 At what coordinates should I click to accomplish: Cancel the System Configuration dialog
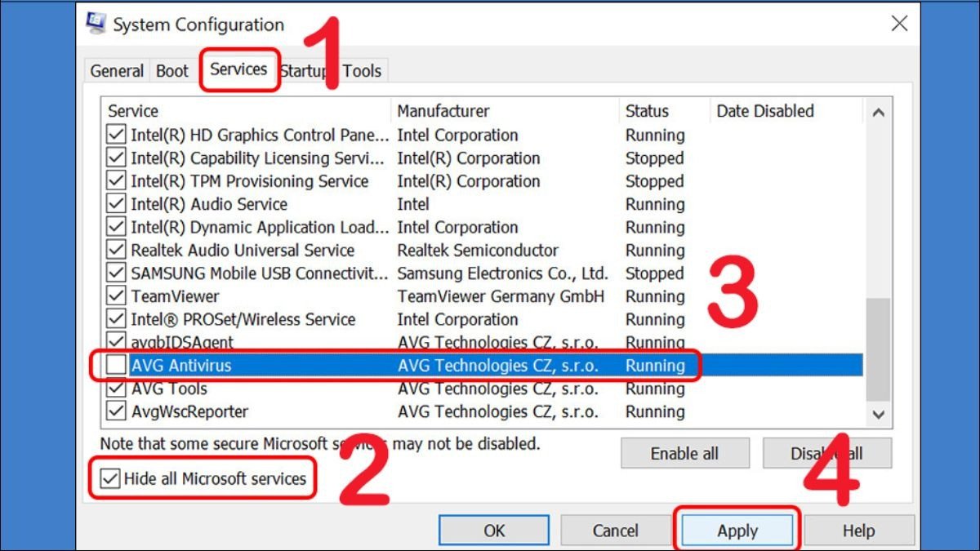click(615, 530)
